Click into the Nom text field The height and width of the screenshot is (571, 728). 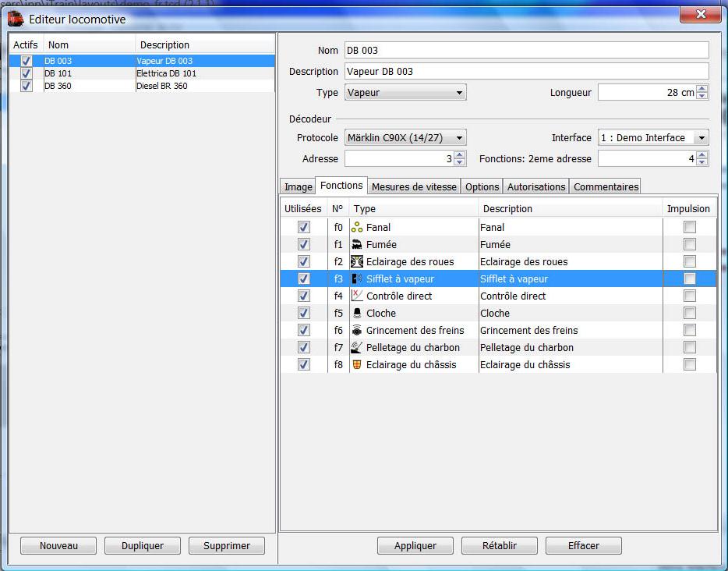click(x=526, y=51)
